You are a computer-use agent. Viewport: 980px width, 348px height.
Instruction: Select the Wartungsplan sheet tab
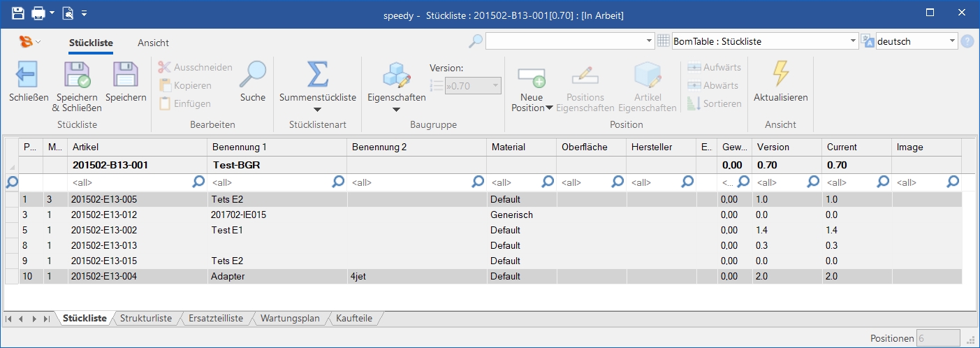pos(290,319)
